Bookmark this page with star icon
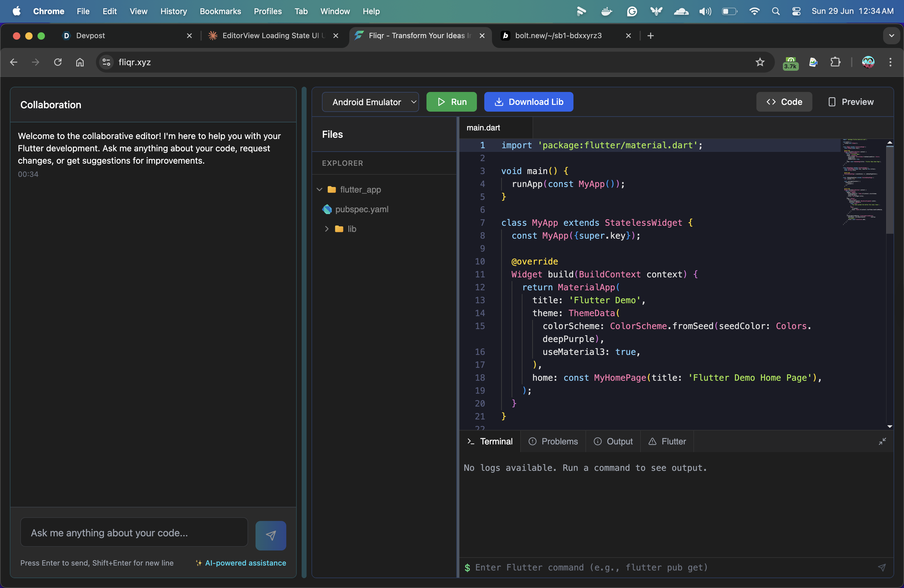This screenshot has height=588, width=904. coord(760,62)
